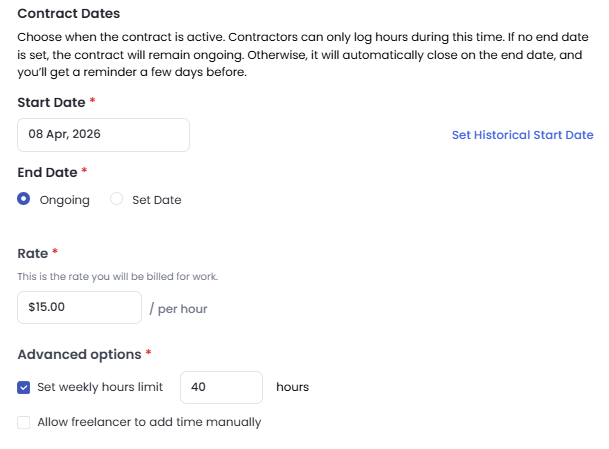Click the Rate field containing $15.00
The width and height of the screenshot is (609, 449).
click(x=79, y=308)
